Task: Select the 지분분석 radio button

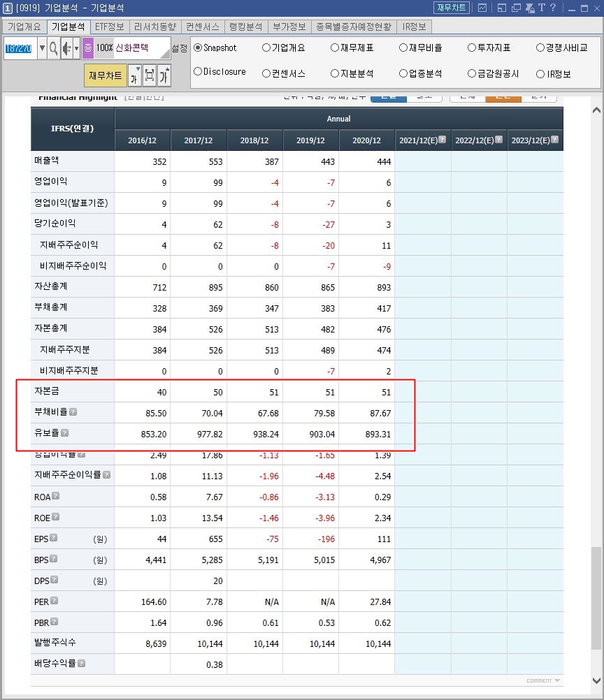Action: [335, 73]
